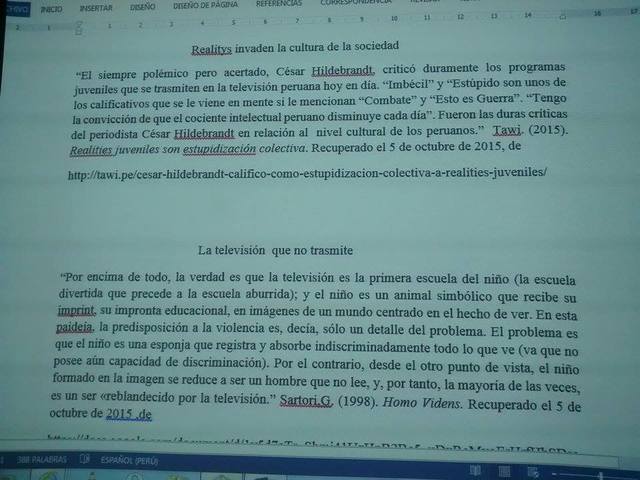The image size is (640, 480).
Task: Click the ESPAÑOL (PERÚ) language indicator
Action: click(129, 460)
